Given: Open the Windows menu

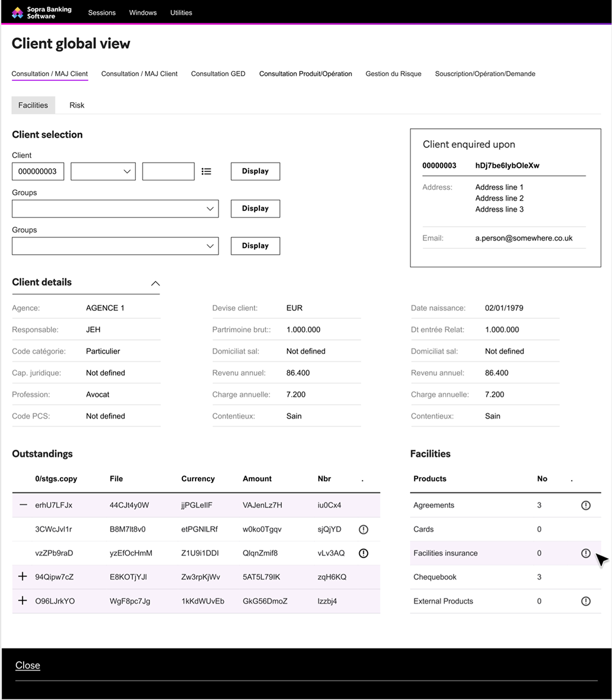Looking at the screenshot, I should click(x=143, y=12).
